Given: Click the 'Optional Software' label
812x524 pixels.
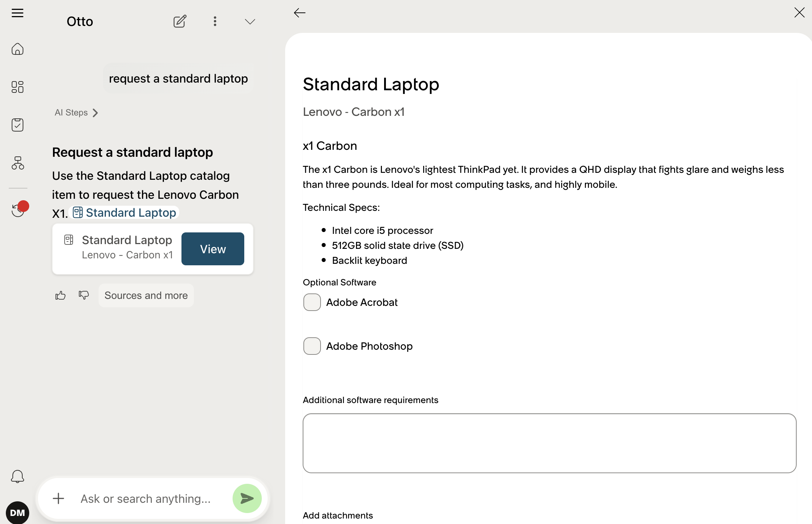Looking at the screenshot, I should (x=339, y=282).
